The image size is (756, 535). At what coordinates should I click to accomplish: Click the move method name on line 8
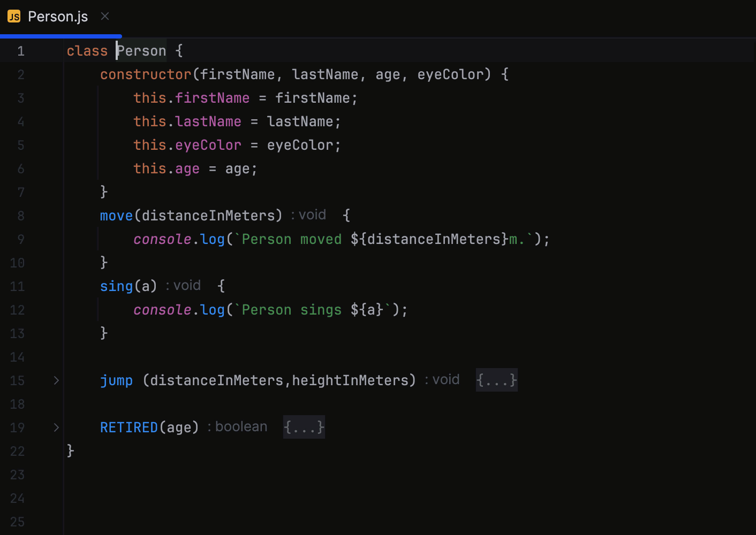(116, 216)
